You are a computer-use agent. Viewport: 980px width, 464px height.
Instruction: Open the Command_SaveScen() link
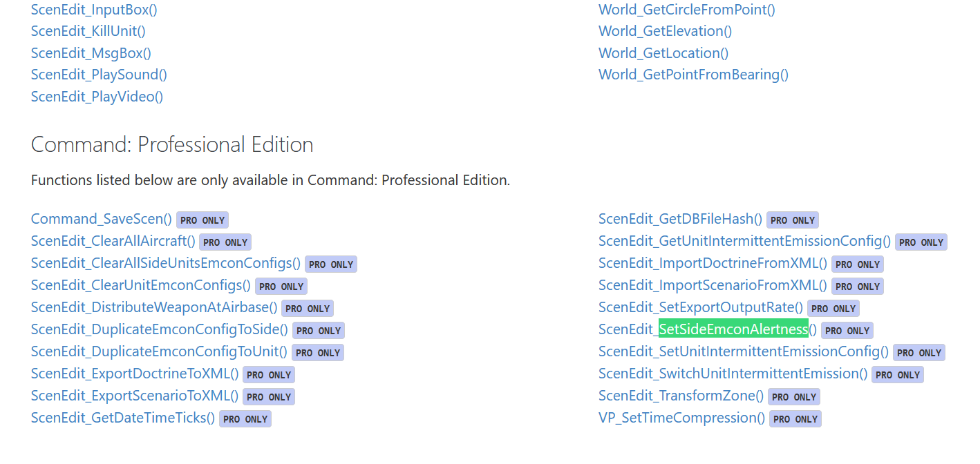pyautogui.click(x=102, y=219)
